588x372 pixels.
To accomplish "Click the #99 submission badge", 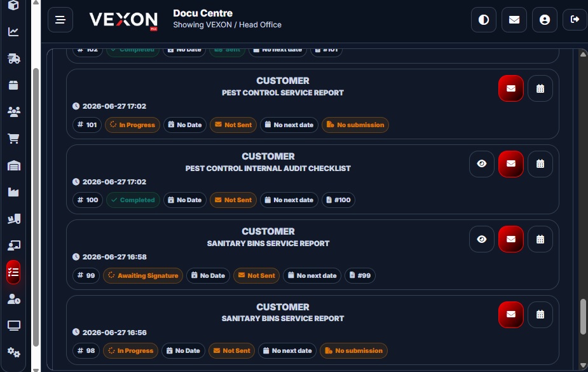I will click(360, 275).
